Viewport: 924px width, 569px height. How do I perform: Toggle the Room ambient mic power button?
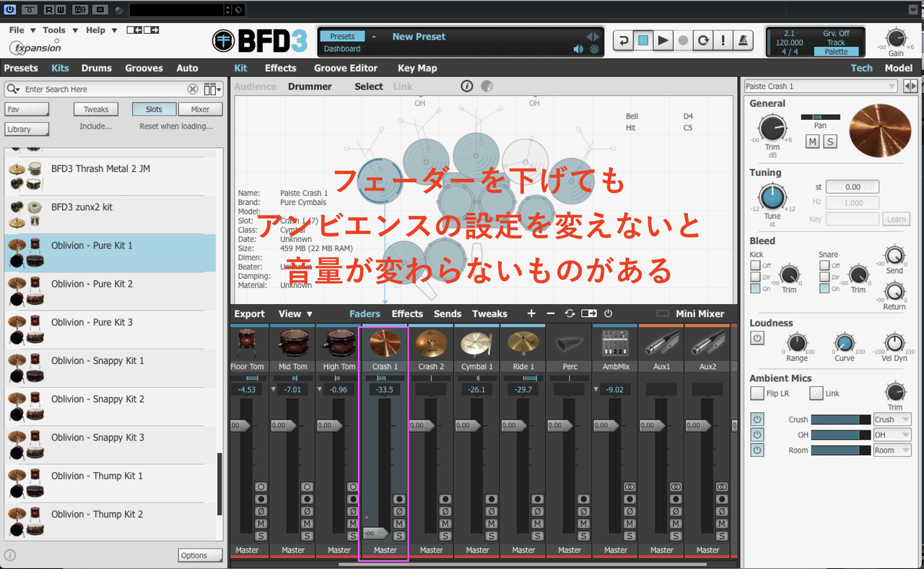click(x=757, y=450)
